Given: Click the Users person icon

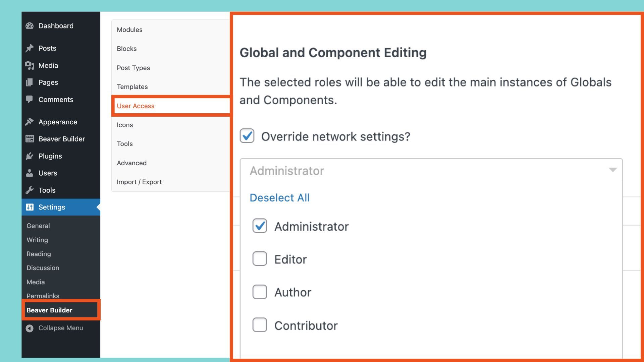Looking at the screenshot, I should point(30,173).
